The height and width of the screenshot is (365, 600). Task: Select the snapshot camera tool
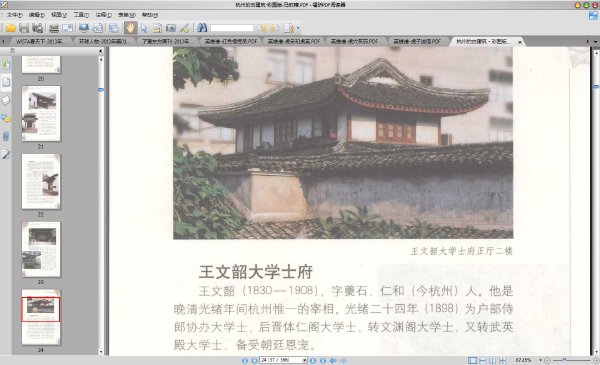click(171, 28)
